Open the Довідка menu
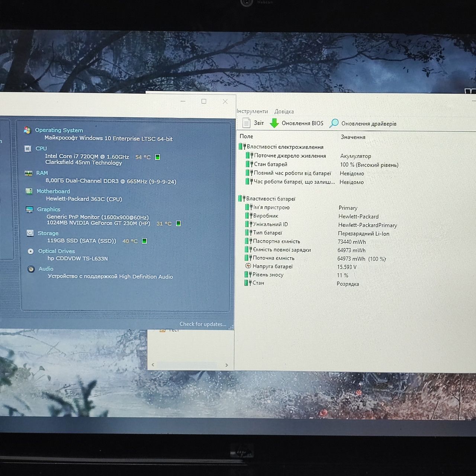476x476 pixels. [x=284, y=111]
